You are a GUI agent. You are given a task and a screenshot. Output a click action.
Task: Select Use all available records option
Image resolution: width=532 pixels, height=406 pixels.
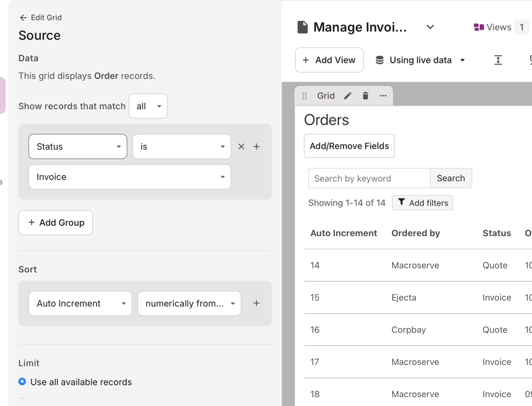click(22, 382)
